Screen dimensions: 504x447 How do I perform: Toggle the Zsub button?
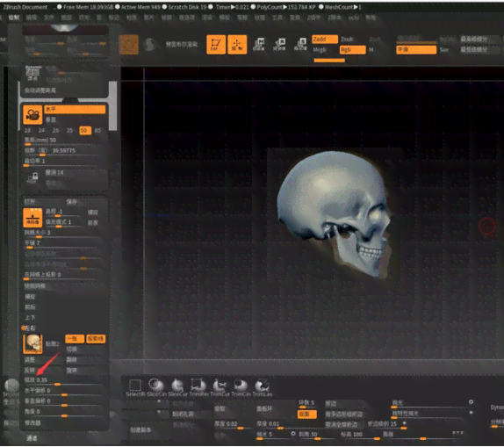pos(347,40)
